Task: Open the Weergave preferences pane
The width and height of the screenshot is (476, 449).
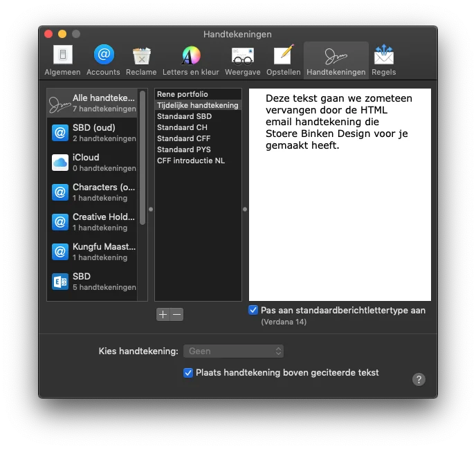Action: (x=243, y=60)
